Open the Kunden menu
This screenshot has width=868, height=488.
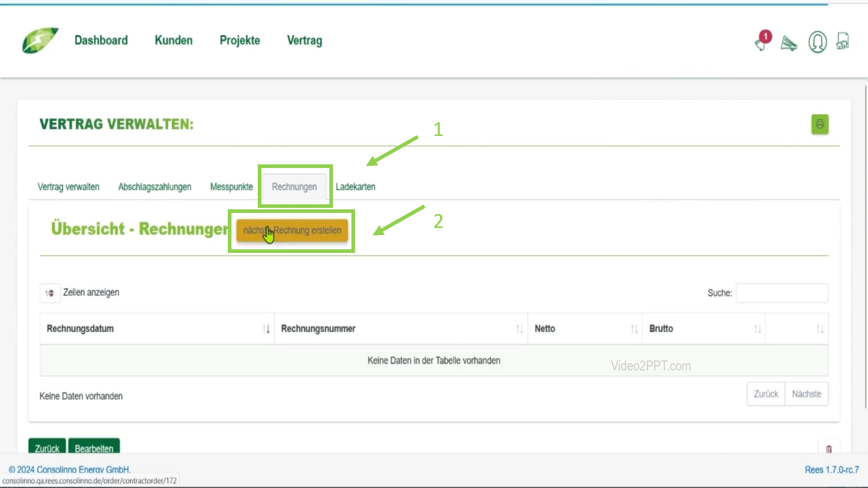[x=174, y=40]
